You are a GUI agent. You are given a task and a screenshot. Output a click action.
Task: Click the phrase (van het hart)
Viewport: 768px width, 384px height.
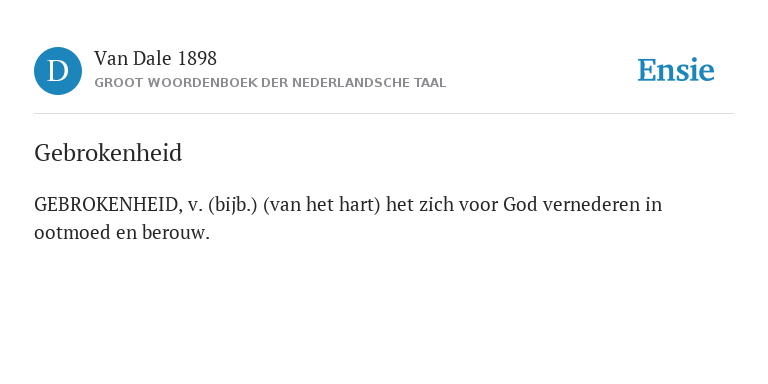pyautogui.click(x=322, y=205)
